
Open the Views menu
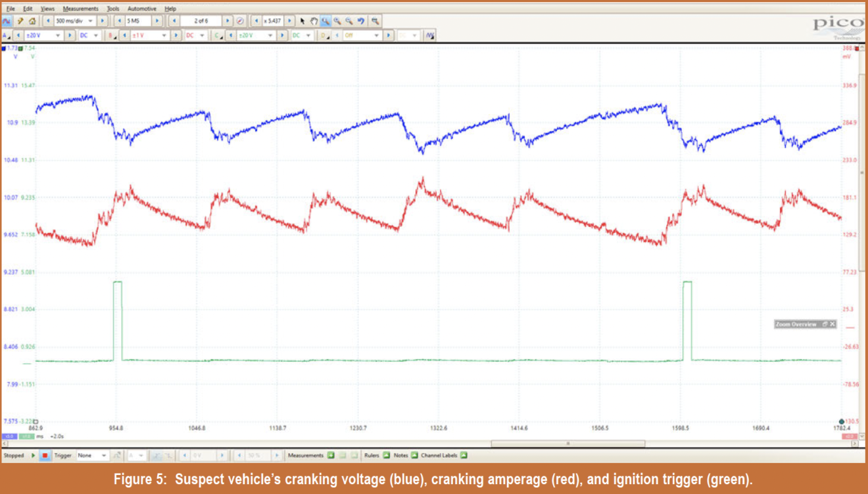(47, 9)
